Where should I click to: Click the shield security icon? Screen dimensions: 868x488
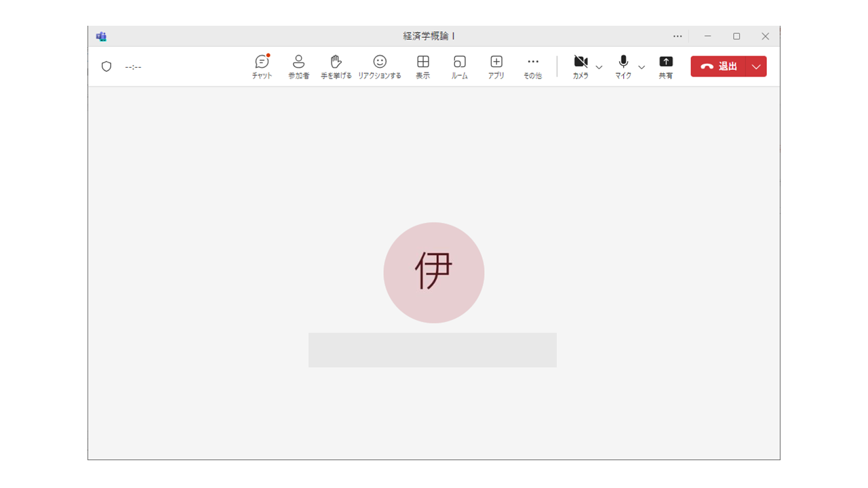coord(106,66)
